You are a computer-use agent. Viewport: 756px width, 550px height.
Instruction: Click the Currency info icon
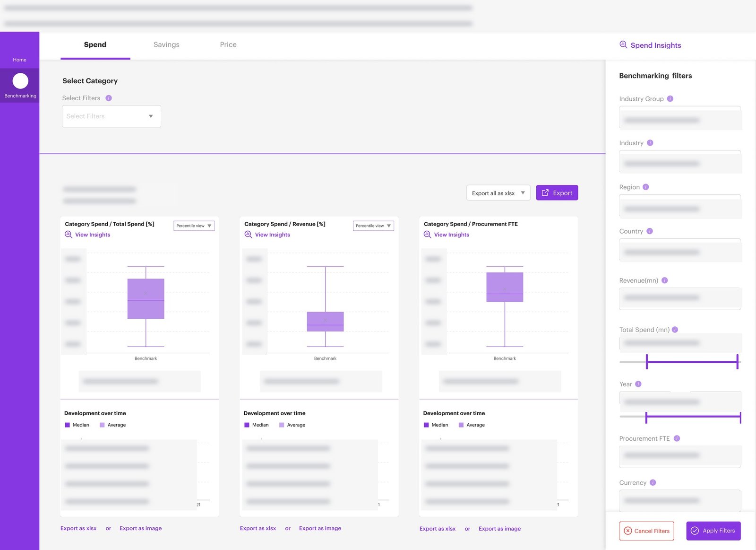(653, 483)
